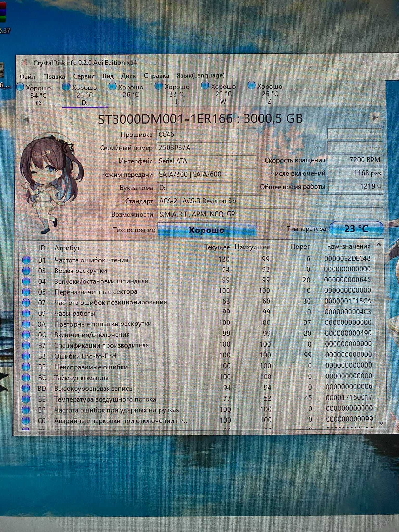The height and width of the screenshot is (532, 399).
Task: Click status icon for 0A Повторные попытки раскрутки
Action: (26, 324)
